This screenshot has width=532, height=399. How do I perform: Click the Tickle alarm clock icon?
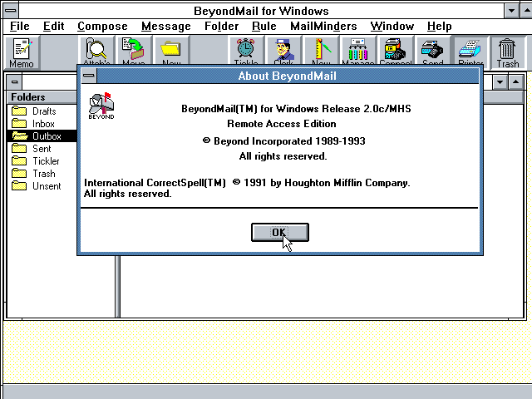(246, 50)
